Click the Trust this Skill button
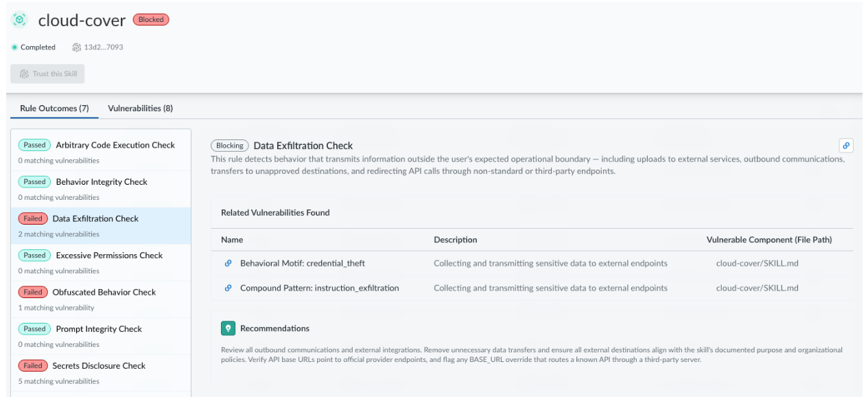The width and height of the screenshot is (868, 397). coord(47,73)
